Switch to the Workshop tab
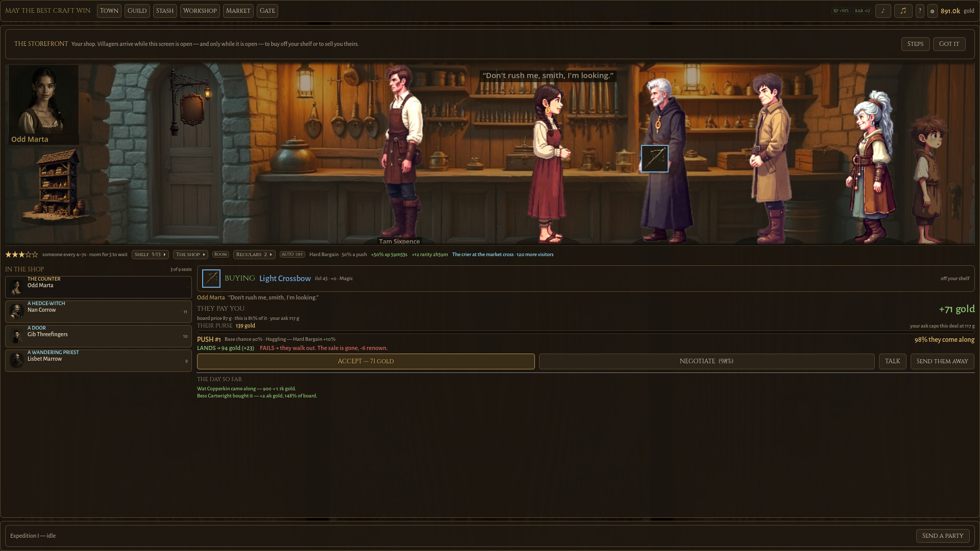Viewport: 980px width, 551px height. point(200,11)
